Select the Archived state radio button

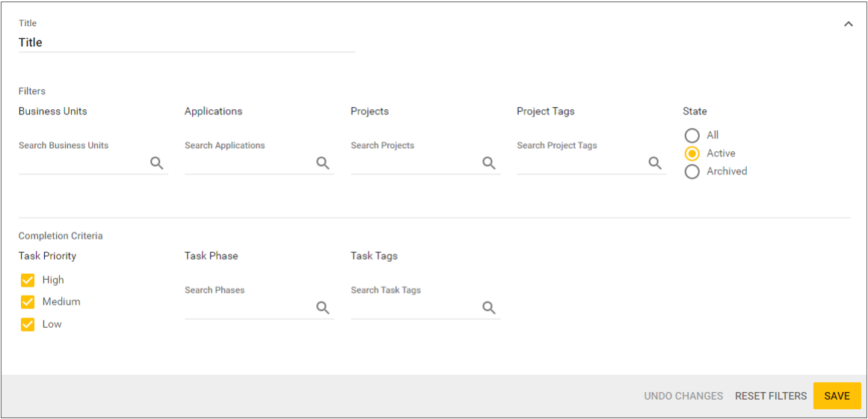(x=692, y=172)
